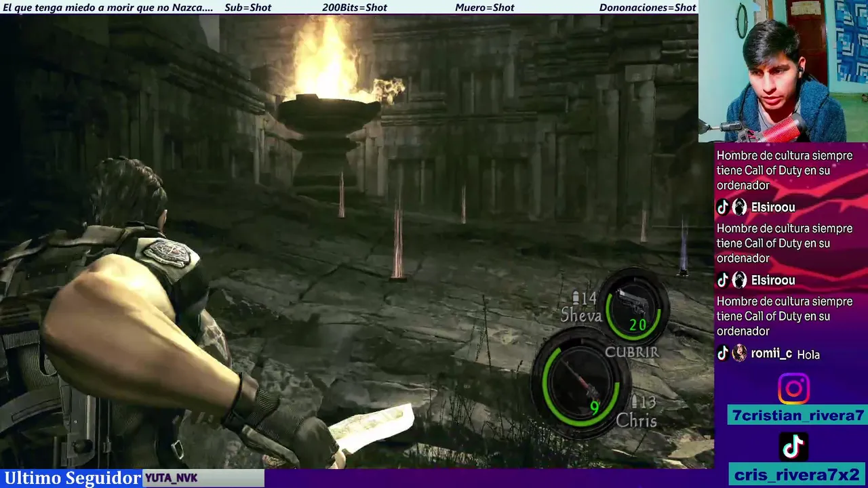Click the YUTA_NVK latest follower name
Viewport: 868px width, 488px height.
coord(171,479)
